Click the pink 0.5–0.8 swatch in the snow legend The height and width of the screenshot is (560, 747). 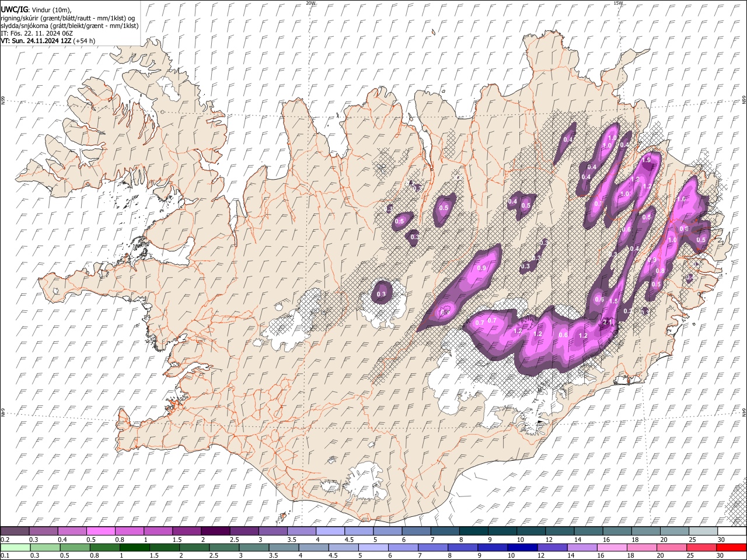pyautogui.click(x=100, y=531)
